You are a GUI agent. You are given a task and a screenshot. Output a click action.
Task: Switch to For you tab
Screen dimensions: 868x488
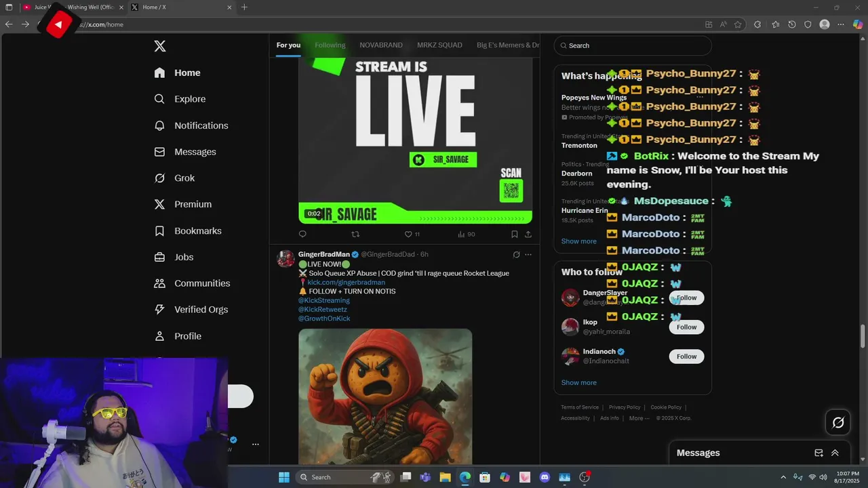click(288, 45)
